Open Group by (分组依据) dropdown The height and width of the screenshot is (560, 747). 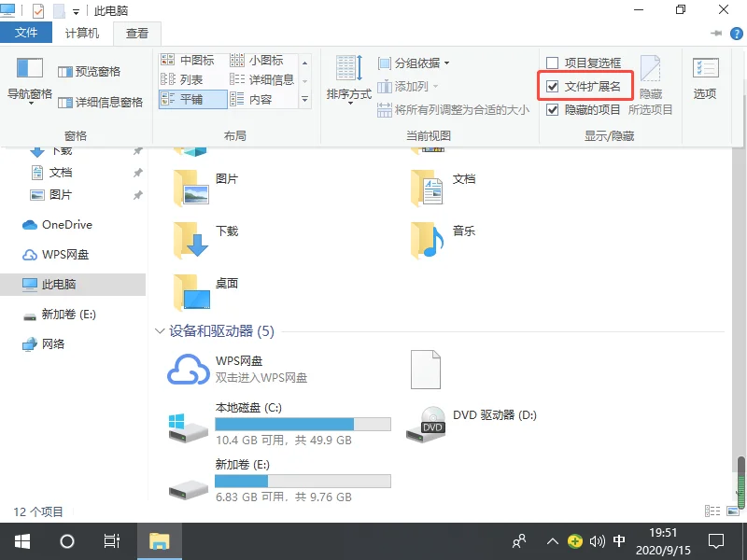pyautogui.click(x=414, y=63)
